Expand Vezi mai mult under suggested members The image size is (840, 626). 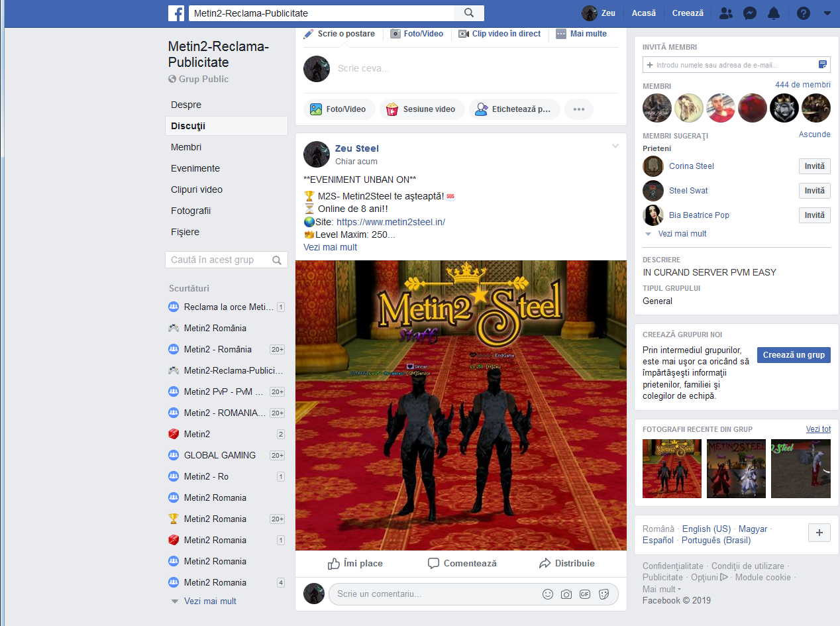coord(682,234)
